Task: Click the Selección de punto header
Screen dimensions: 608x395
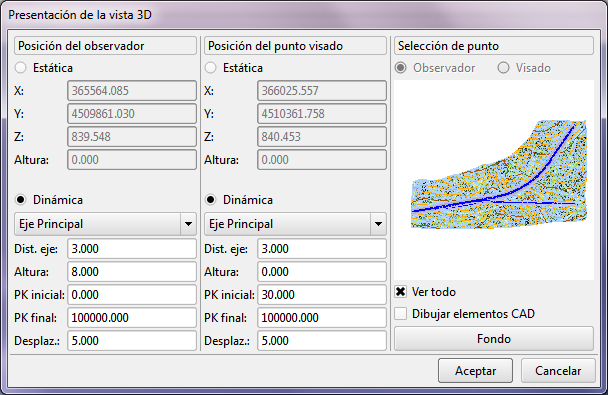Action: [494, 46]
